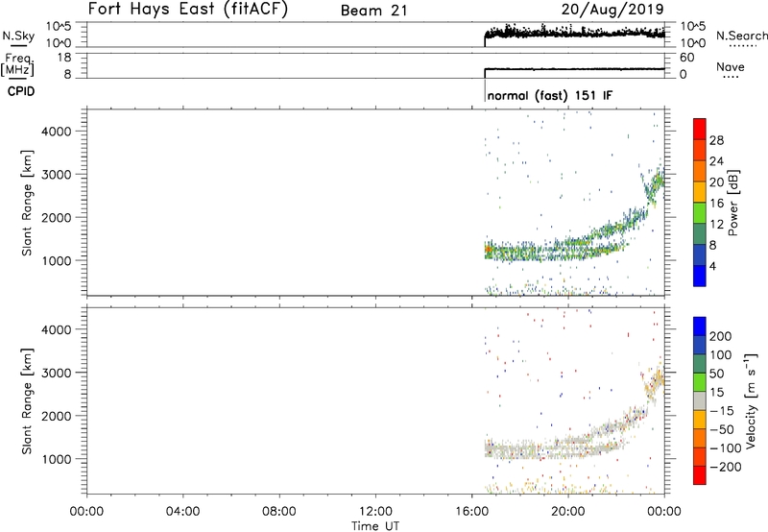The height and width of the screenshot is (532, 768).
Task: Click the CPID label
Action: pyautogui.click(x=21, y=91)
